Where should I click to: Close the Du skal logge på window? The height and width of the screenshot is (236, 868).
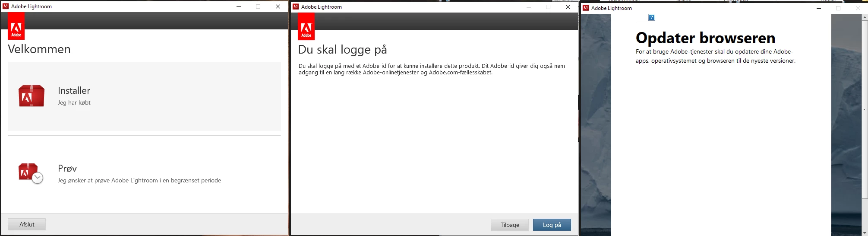click(568, 7)
